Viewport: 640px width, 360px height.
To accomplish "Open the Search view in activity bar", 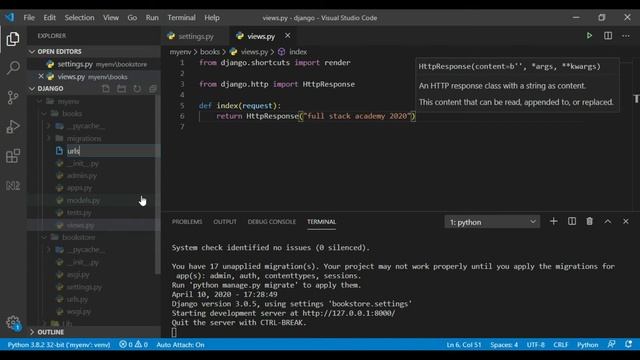I will click(x=13, y=68).
